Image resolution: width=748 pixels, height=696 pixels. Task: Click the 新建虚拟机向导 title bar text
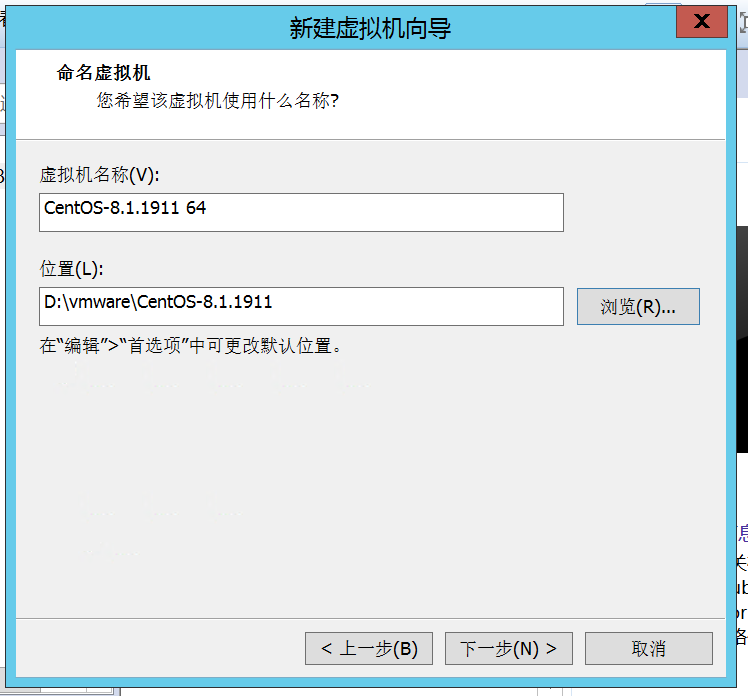click(370, 28)
